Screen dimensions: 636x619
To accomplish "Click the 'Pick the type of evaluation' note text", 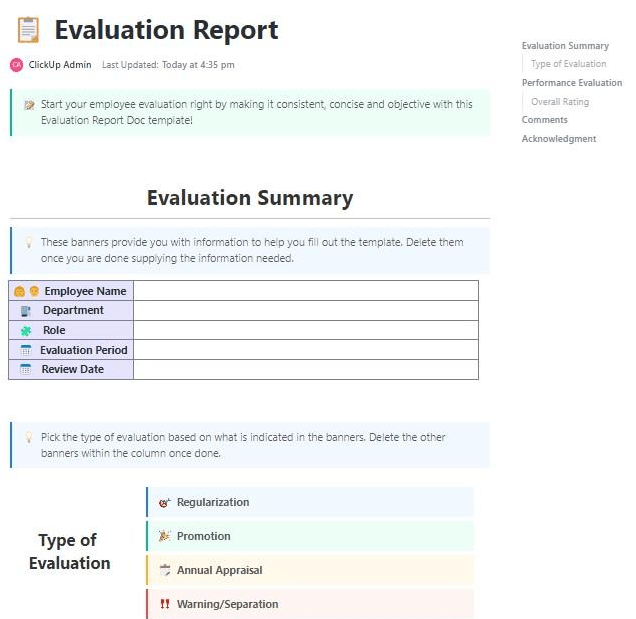I will point(243,445).
